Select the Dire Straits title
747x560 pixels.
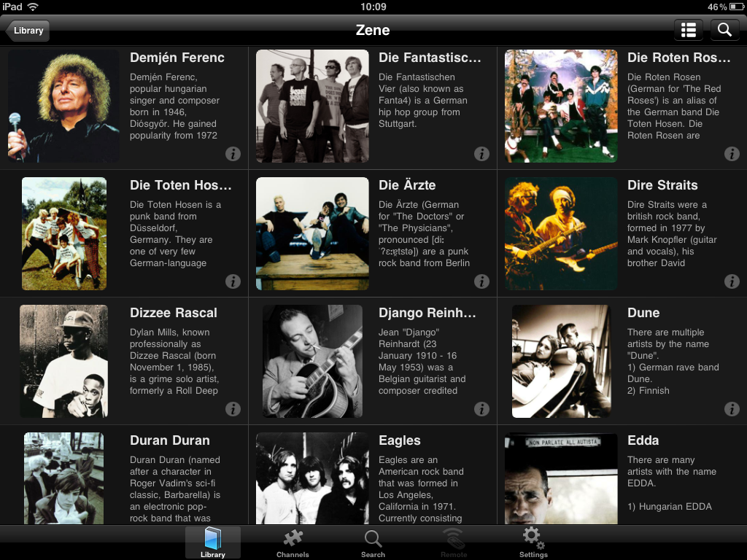coord(662,185)
